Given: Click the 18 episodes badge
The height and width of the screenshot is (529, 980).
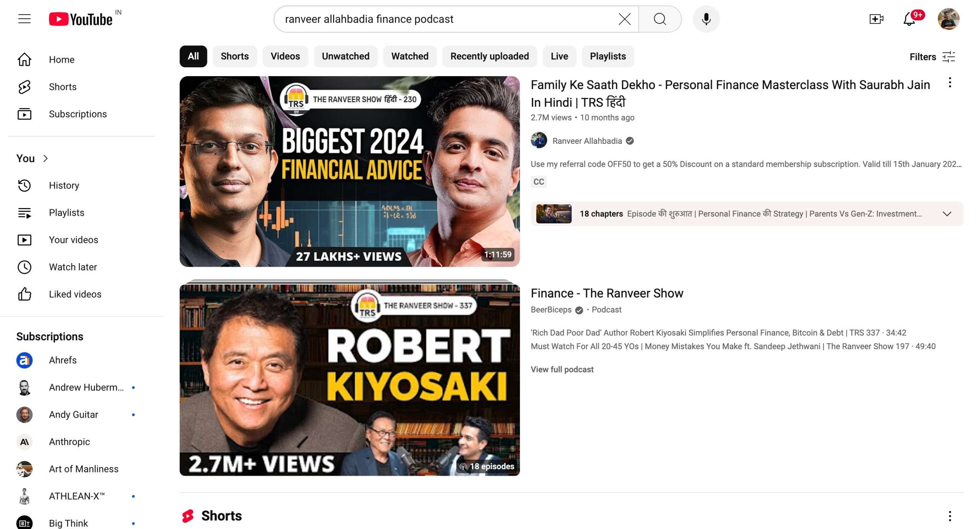Looking at the screenshot, I should (487, 466).
